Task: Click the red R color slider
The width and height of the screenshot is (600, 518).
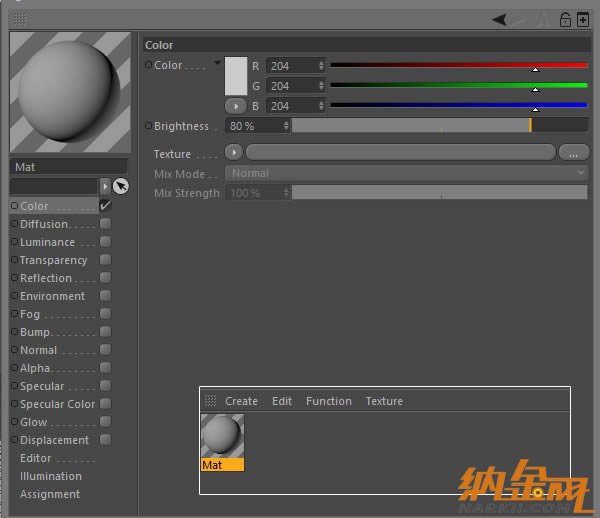Action: click(x=459, y=66)
